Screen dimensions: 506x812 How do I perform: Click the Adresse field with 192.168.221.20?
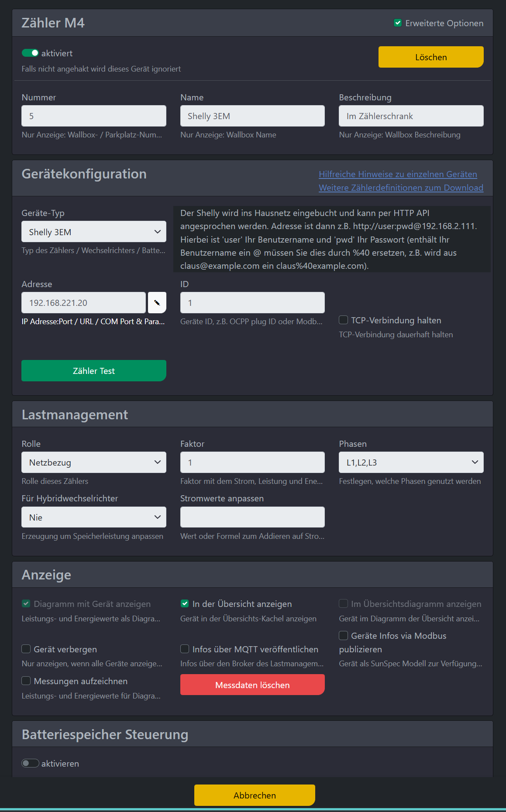click(x=84, y=303)
